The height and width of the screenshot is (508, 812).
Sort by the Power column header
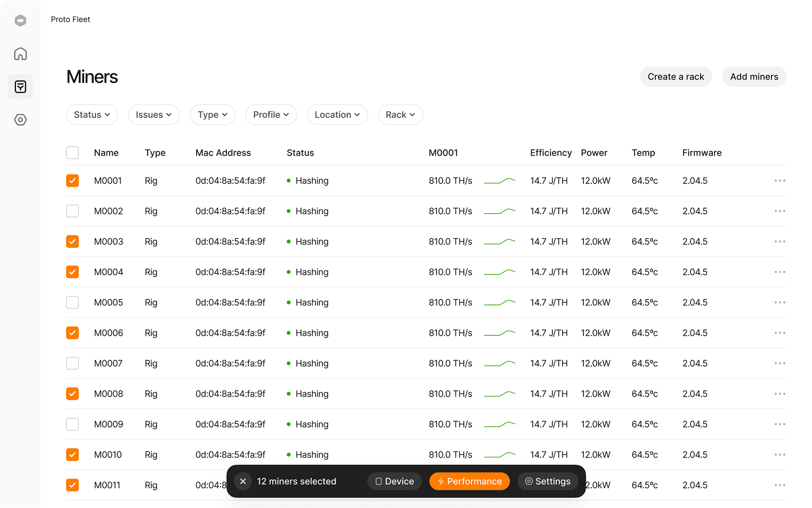[594, 153]
